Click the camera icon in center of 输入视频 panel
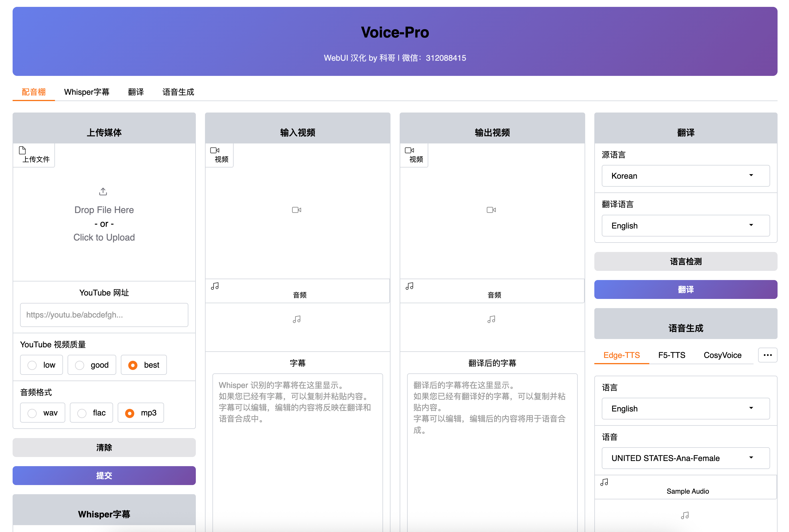Screen dimensions: 789x532 click(x=297, y=210)
